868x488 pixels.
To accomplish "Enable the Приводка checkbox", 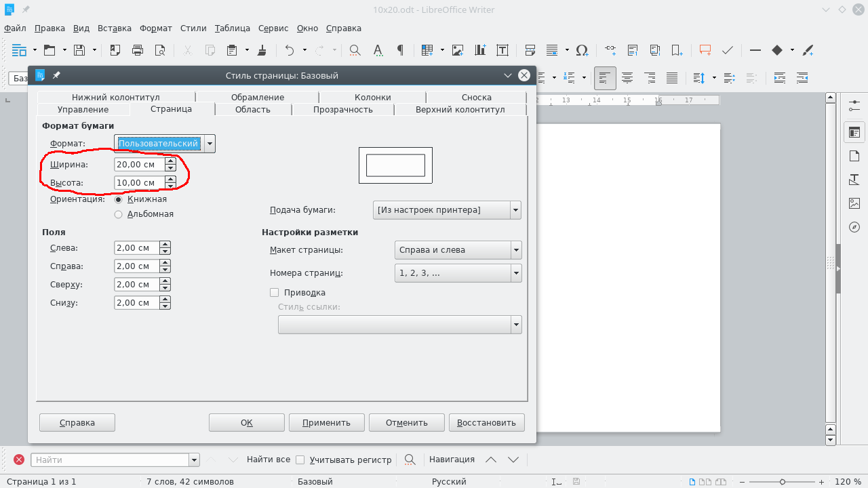I will (275, 293).
